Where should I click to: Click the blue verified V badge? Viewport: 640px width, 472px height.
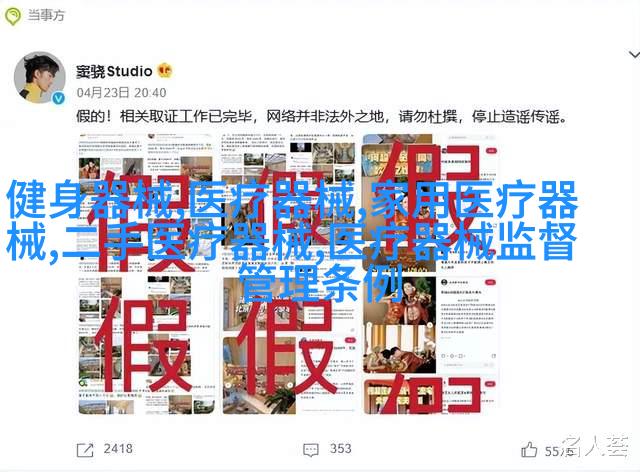click(x=58, y=98)
